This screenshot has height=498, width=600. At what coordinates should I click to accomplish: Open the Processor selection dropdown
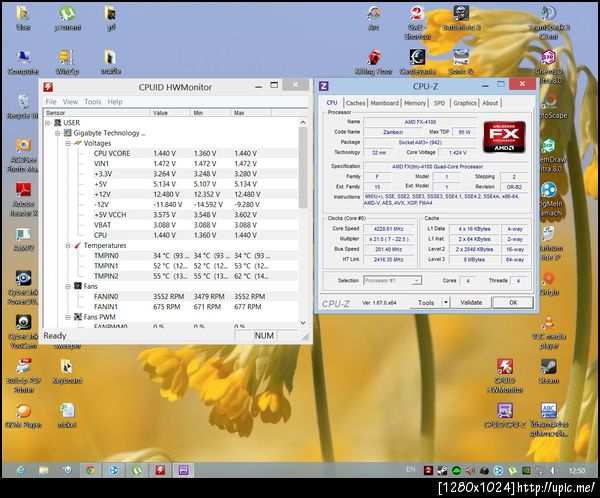pyautogui.click(x=415, y=281)
